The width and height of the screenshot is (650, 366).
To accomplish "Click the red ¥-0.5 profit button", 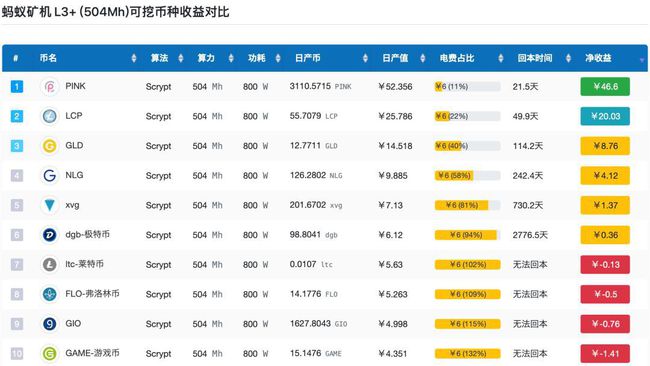I will coord(605,294).
